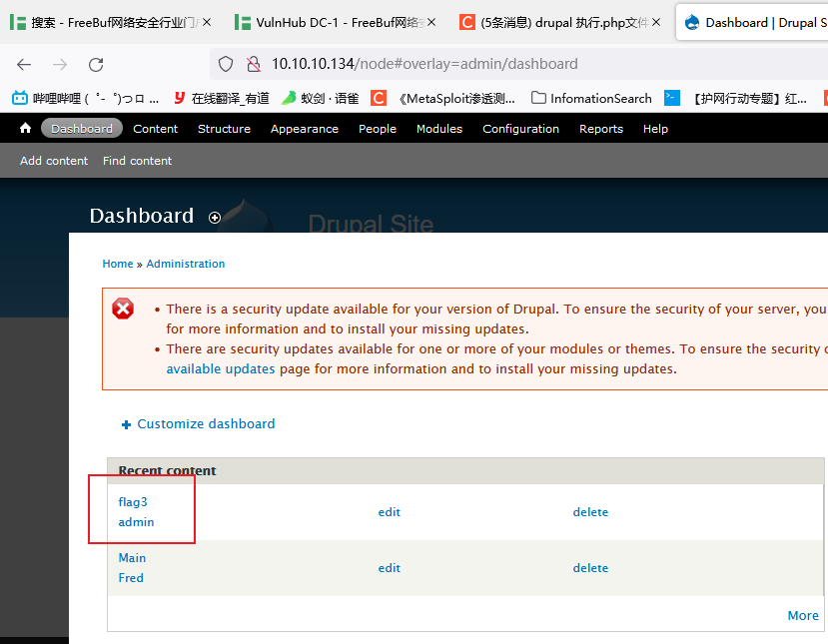This screenshot has width=828, height=644.
Task: Open the available updates link
Action: (x=221, y=368)
